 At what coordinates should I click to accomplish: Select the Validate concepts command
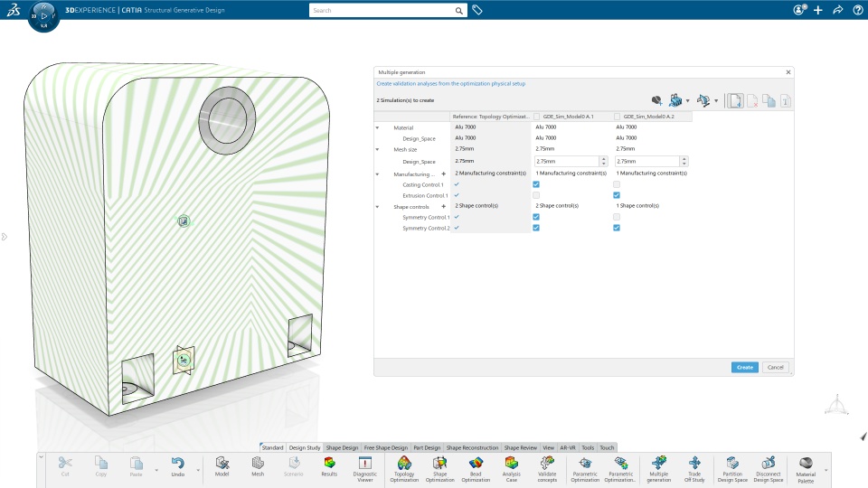coord(547,469)
